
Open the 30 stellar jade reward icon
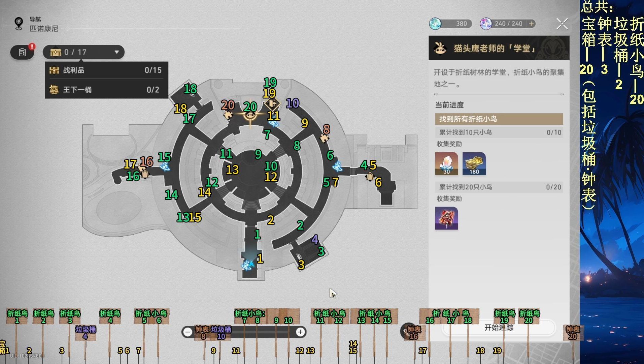[446, 163]
